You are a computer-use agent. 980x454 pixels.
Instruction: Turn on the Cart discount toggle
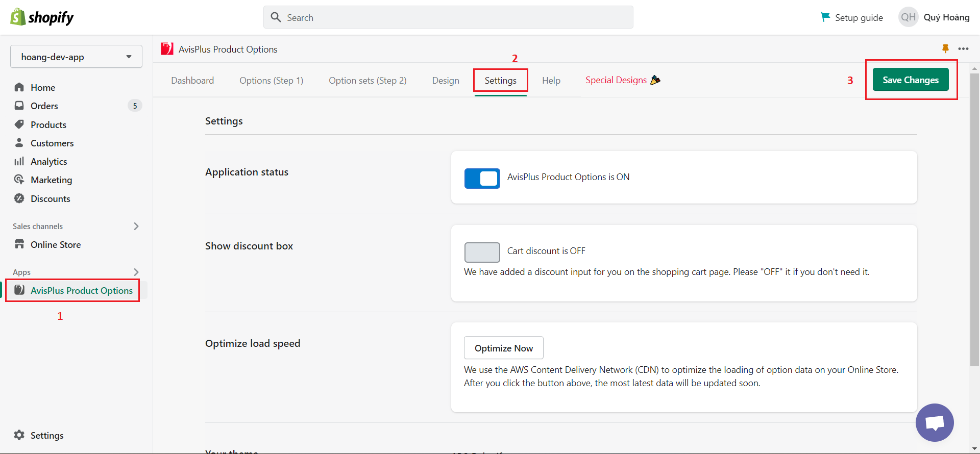[x=482, y=253]
